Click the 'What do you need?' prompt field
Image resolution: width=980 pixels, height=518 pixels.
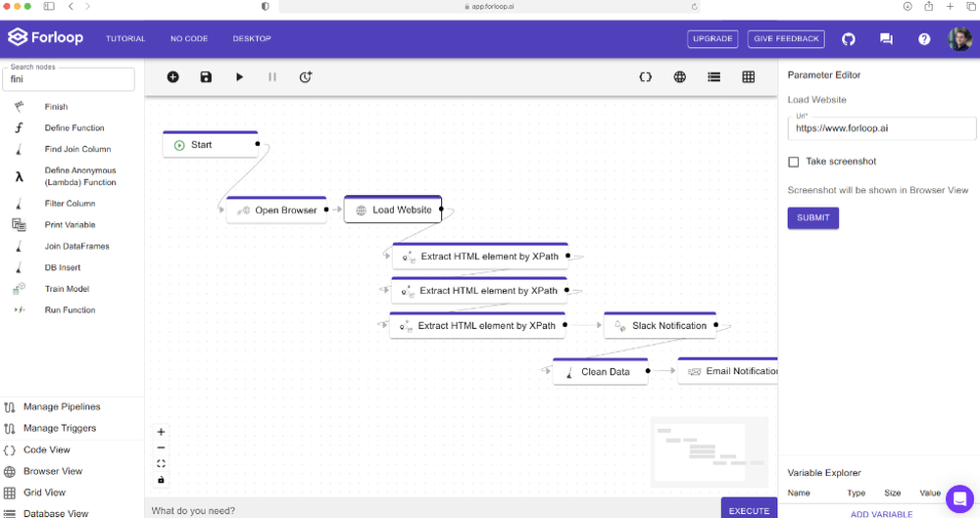coord(432,510)
